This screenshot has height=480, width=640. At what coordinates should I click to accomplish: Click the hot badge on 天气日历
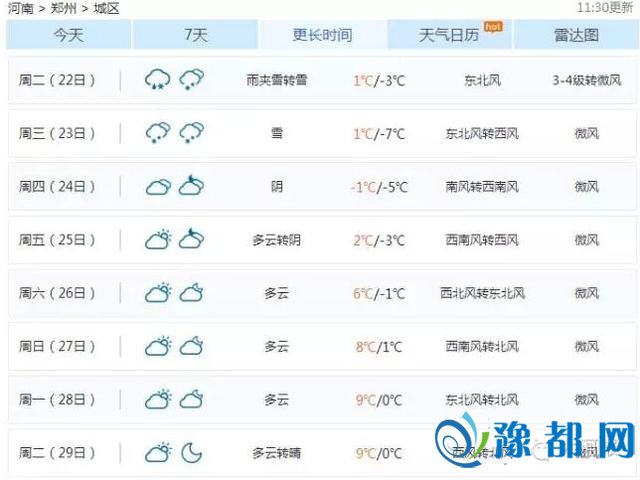point(492,26)
